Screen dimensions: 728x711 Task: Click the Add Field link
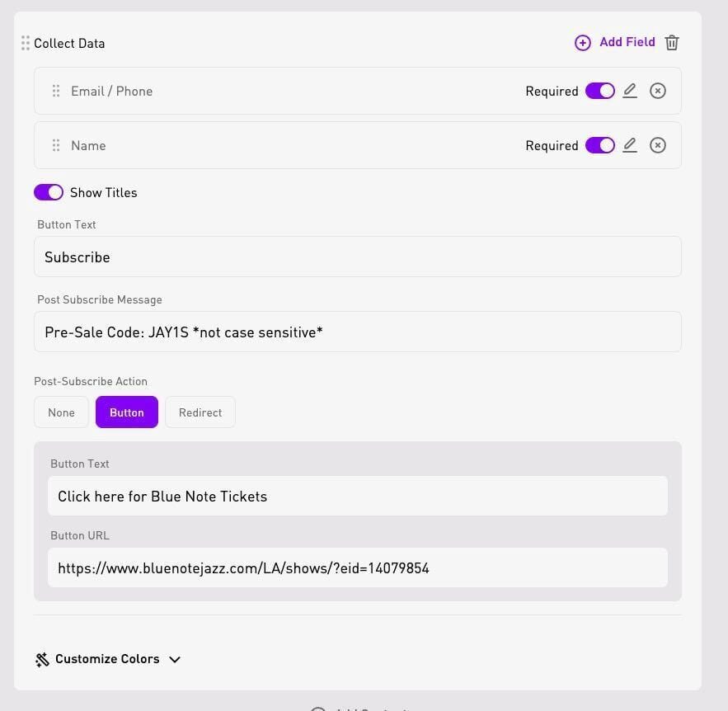[x=627, y=42]
